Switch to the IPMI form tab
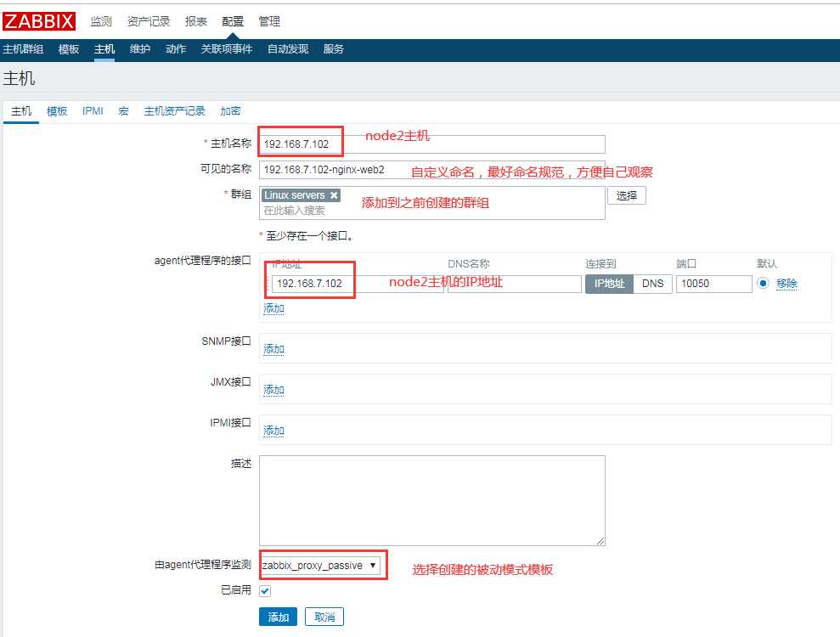This screenshot has height=637, width=840. coord(93,111)
